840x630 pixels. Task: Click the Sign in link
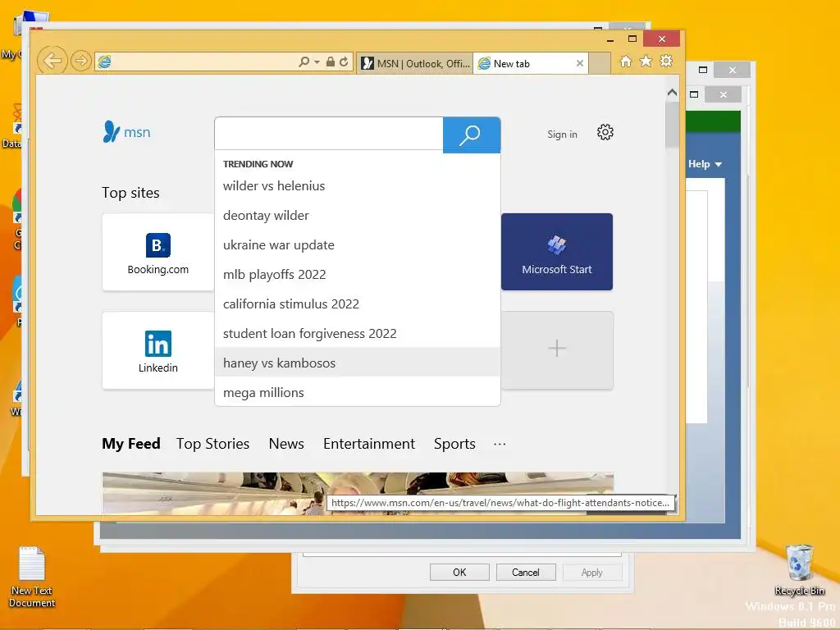[x=562, y=135]
